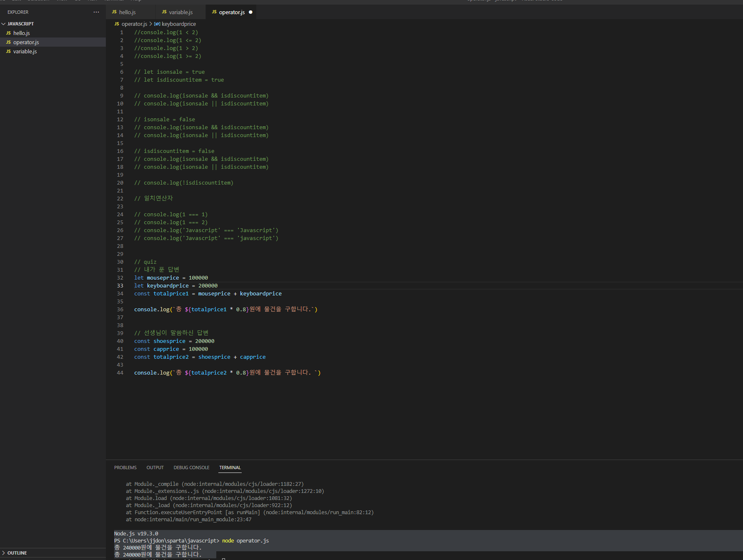Switch to the PROBLEMS panel tab
The image size is (743, 560).
[125, 467]
